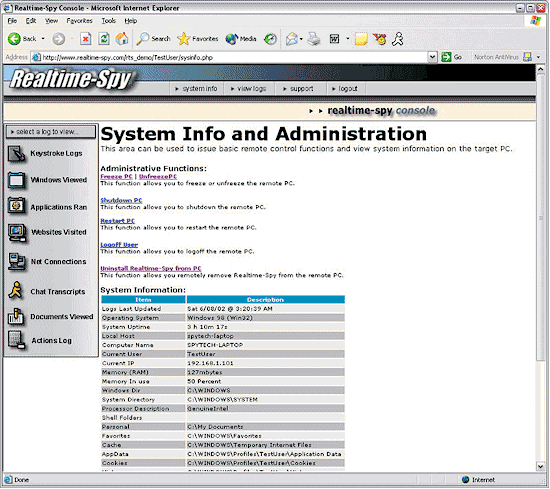Click the page scrollbar down arrow
The image size is (550, 489).
[540, 467]
